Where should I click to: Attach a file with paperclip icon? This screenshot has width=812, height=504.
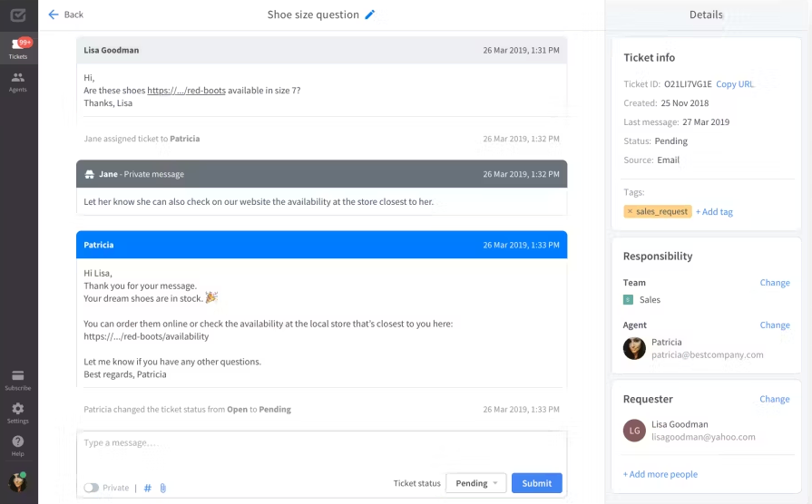point(162,488)
